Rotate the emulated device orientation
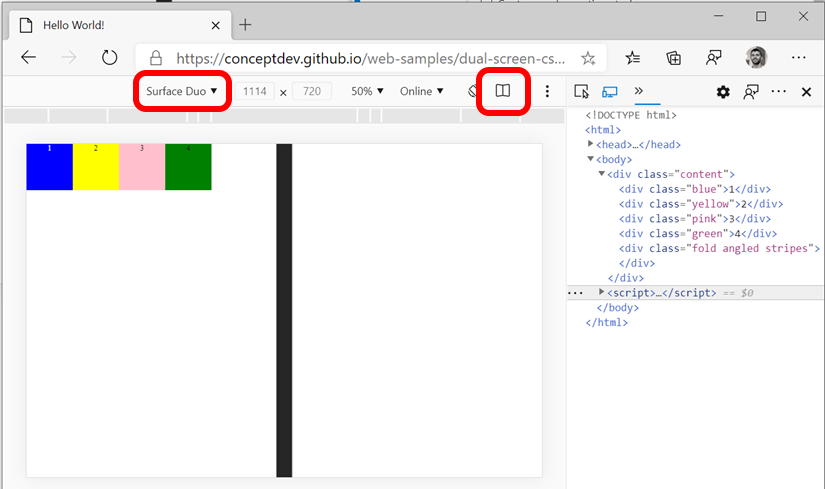 point(472,91)
